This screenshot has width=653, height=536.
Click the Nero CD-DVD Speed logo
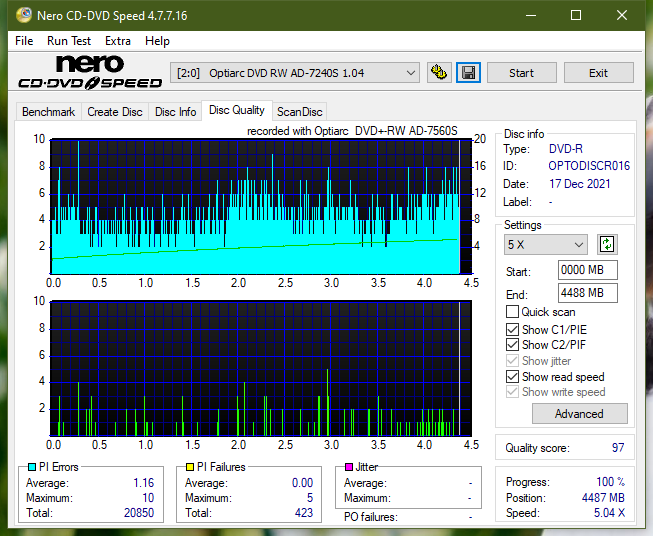(90, 72)
